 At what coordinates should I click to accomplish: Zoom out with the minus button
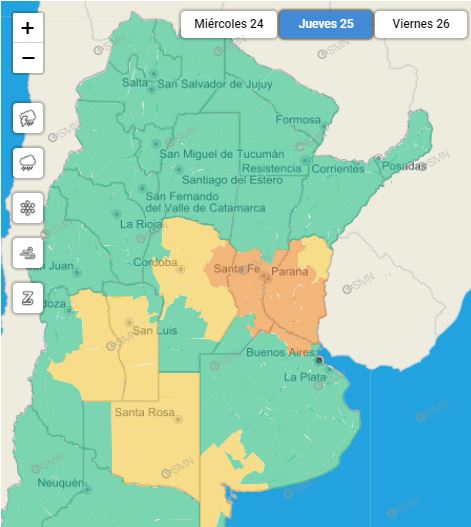(x=28, y=58)
